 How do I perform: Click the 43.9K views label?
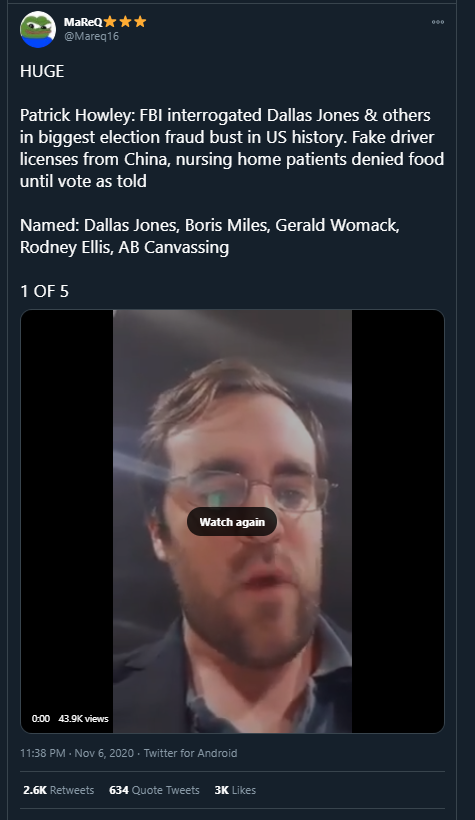tap(83, 719)
